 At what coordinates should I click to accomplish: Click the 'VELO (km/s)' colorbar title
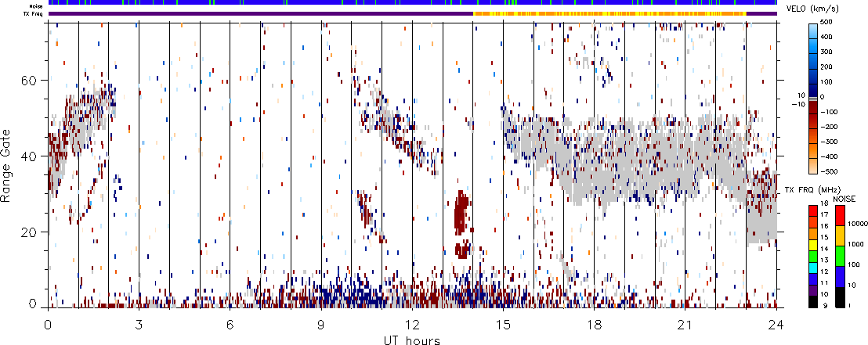[813, 9]
